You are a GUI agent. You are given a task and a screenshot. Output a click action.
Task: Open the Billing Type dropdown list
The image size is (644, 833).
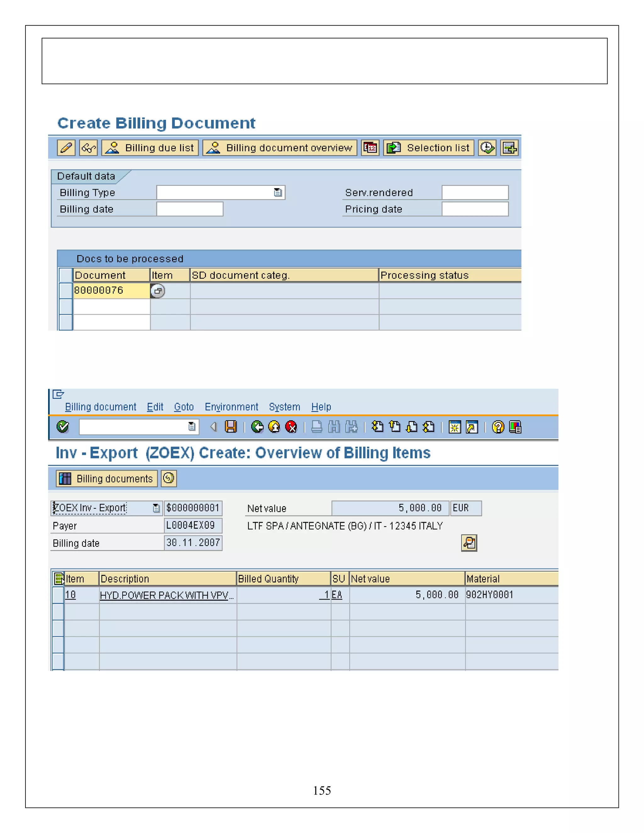click(x=278, y=193)
